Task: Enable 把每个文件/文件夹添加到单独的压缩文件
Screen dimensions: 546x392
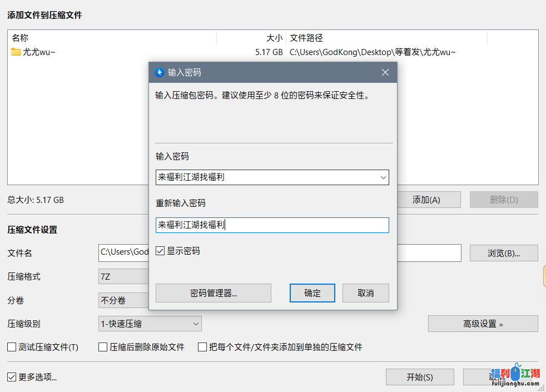Action: point(202,346)
